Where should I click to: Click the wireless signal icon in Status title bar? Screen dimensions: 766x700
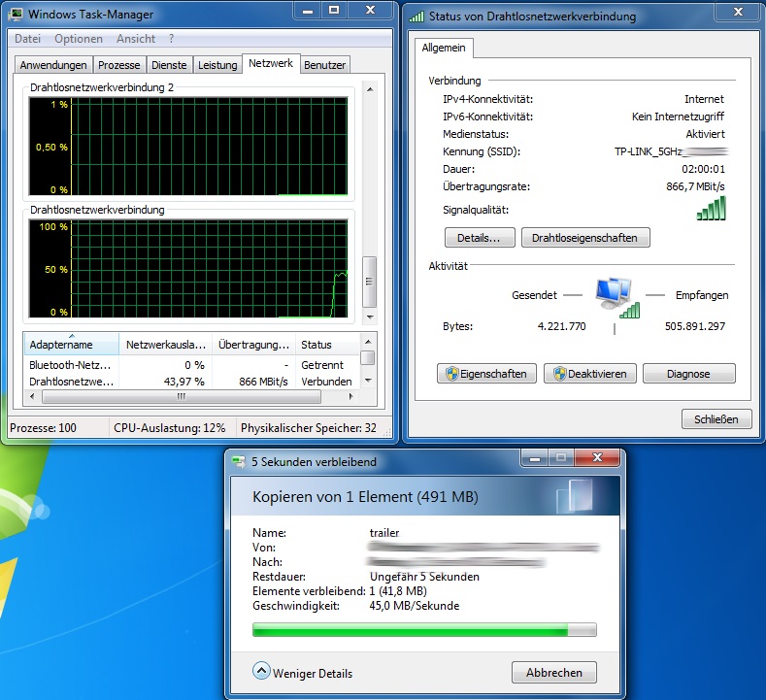(x=416, y=16)
